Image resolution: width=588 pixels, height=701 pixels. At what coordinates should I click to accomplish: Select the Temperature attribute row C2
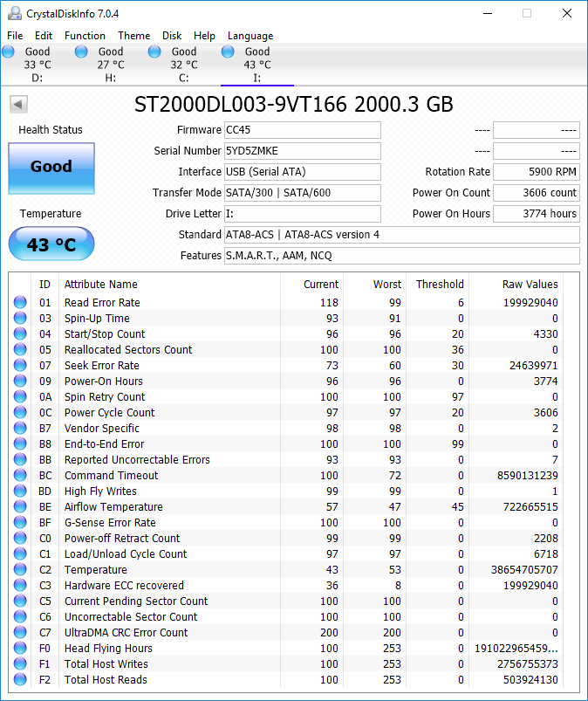tap(286, 569)
